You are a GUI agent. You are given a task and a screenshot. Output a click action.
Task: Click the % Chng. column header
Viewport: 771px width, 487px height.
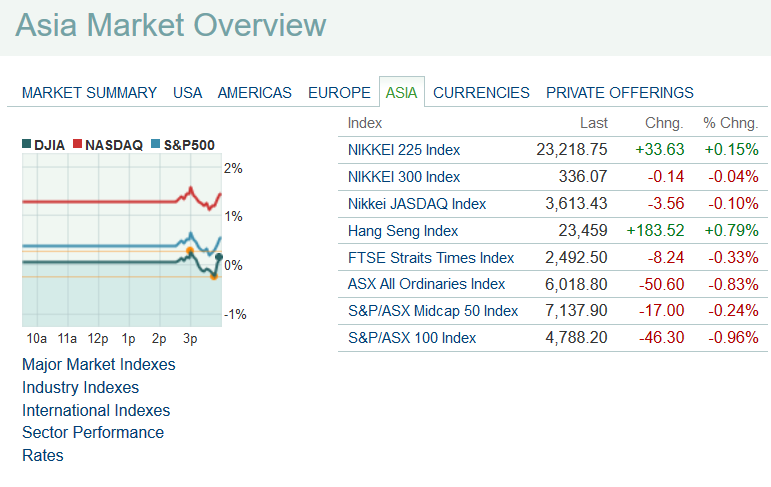point(731,123)
